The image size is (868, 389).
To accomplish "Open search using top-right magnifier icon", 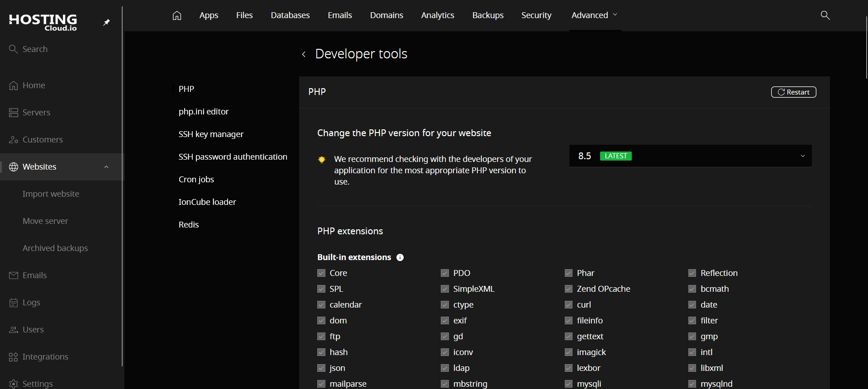I will pos(825,15).
